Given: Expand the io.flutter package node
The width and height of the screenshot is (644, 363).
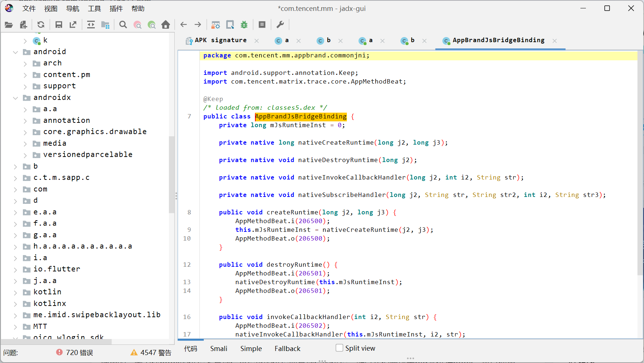Looking at the screenshot, I should (15, 269).
